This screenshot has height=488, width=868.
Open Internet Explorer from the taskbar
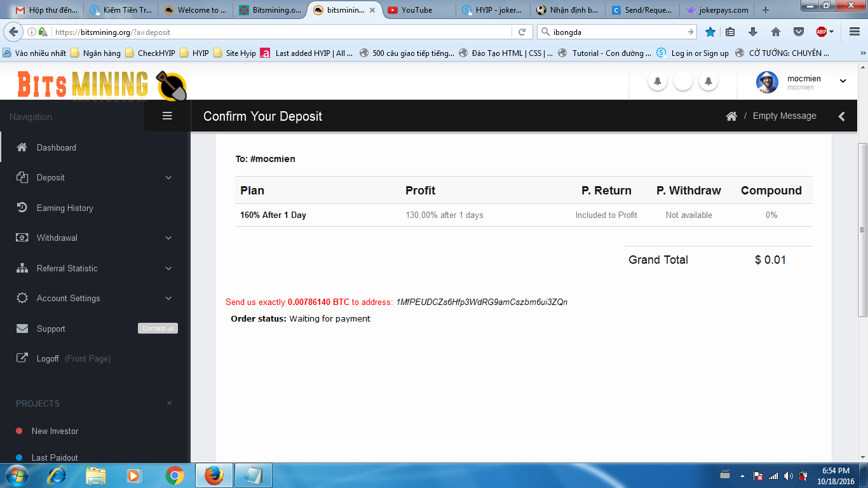pyautogui.click(x=57, y=475)
